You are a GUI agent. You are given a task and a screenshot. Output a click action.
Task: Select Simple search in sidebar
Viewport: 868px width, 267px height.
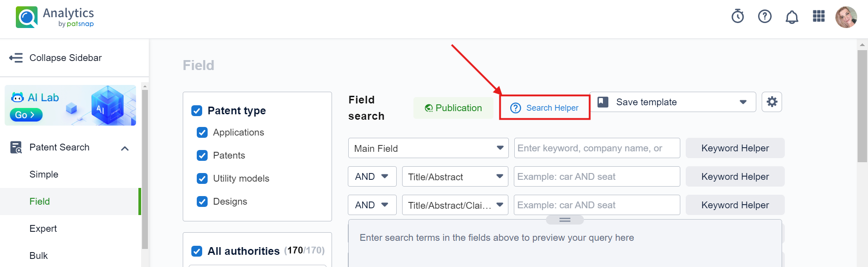pos(44,174)
